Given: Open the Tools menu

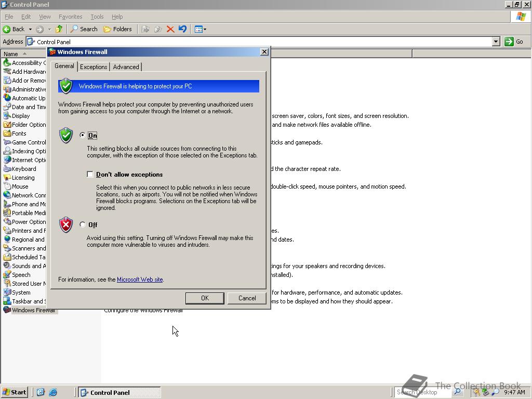Looking at the screenshot, I should pyautogui.click(x=97, y=17).
